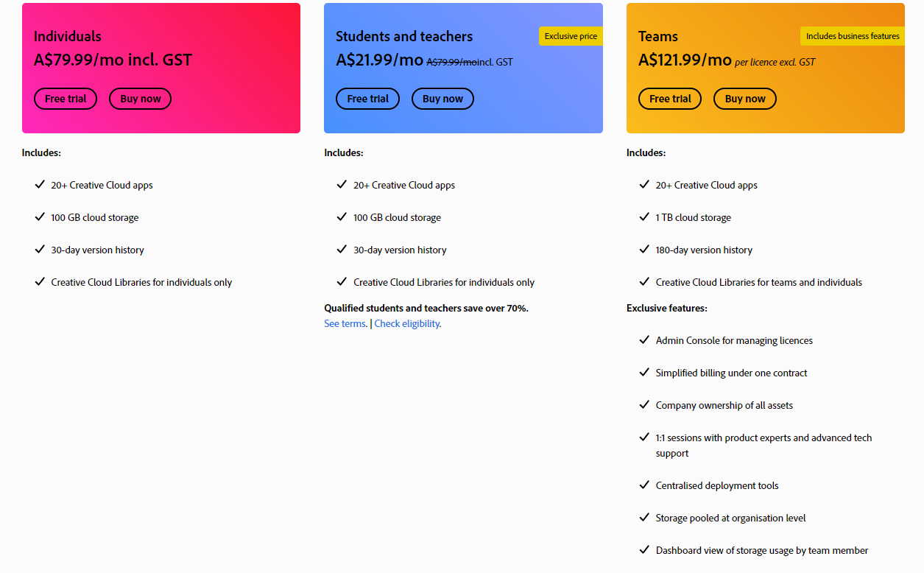The image size is (924, 573).
Task: Click checkmark beside Company ownership of all assets
Action: coord(644,404)
